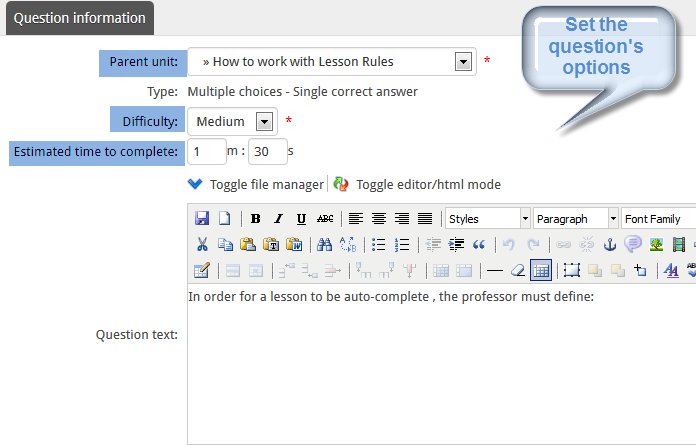Click the Outdent icon

[433, 244]
